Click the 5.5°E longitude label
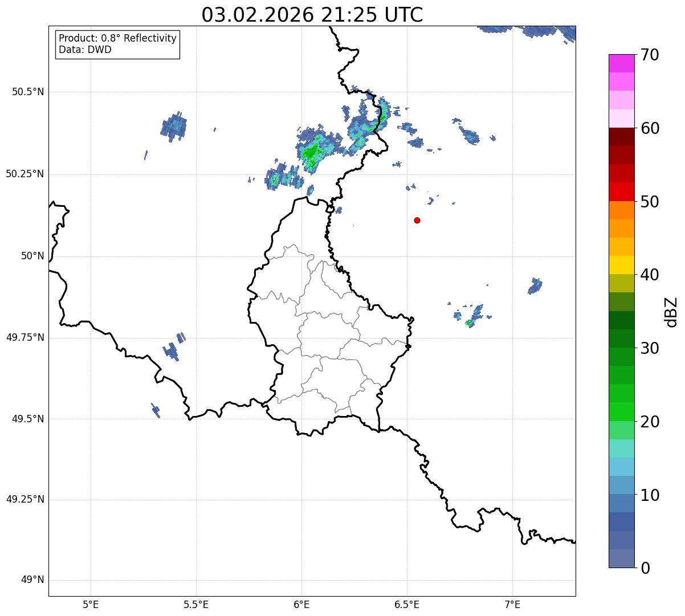This screenshot has width=685, height=616. click(196, 604)
